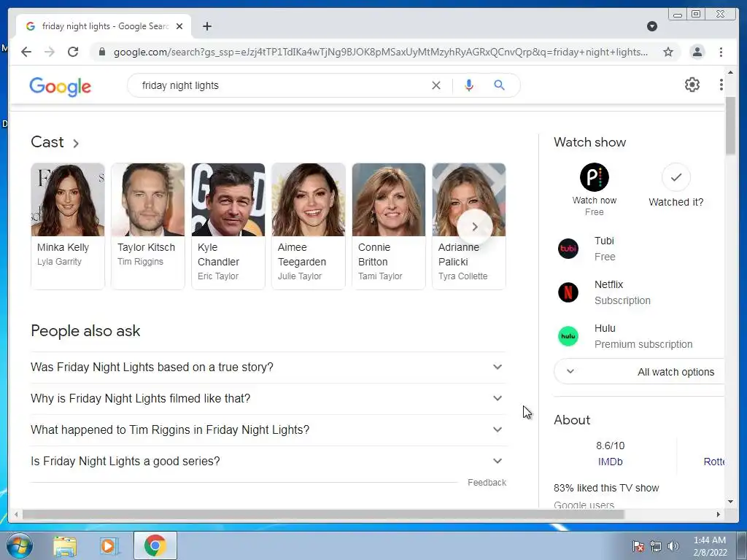Open the volume speaker tray icon
This screenshot has height=560, width=747.
[x=673, y=546]
